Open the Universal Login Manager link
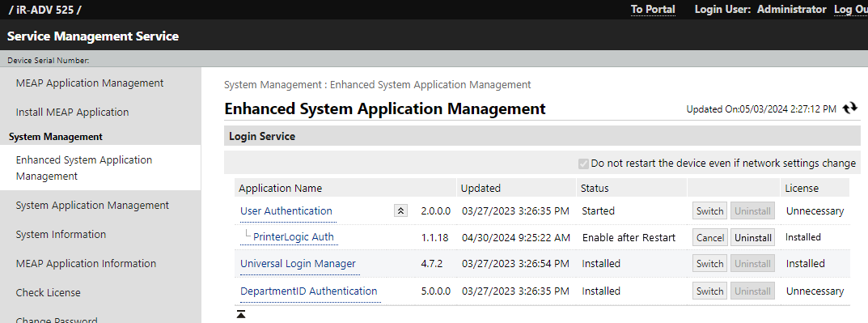This screenshot has width=868, height=323. coord(298,264)
